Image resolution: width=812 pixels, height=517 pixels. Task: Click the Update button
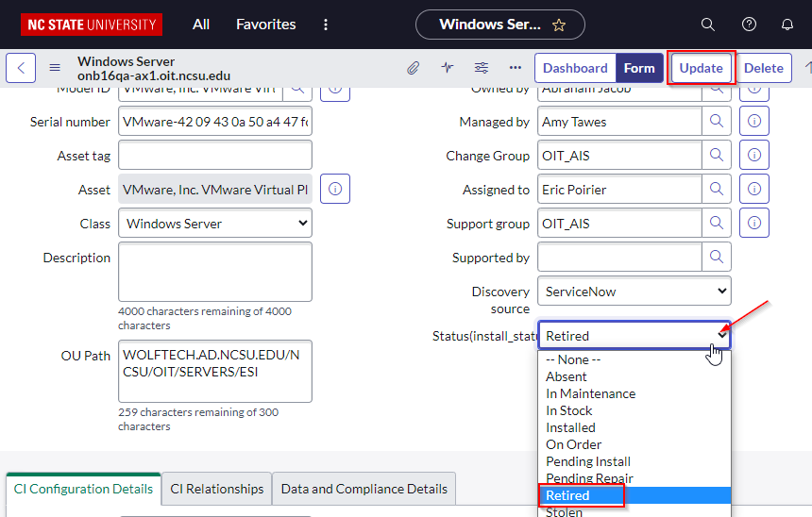(701, 68)
